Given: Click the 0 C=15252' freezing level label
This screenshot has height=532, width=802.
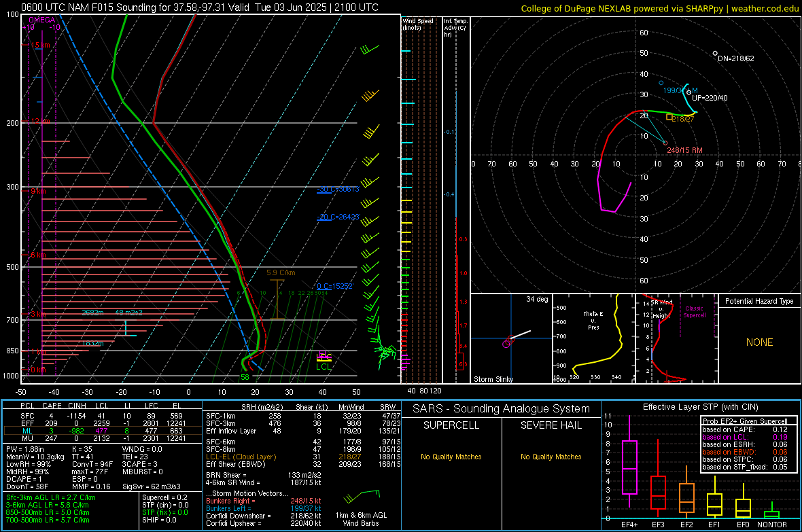Looking at the screenshot, I should (335, 287).
